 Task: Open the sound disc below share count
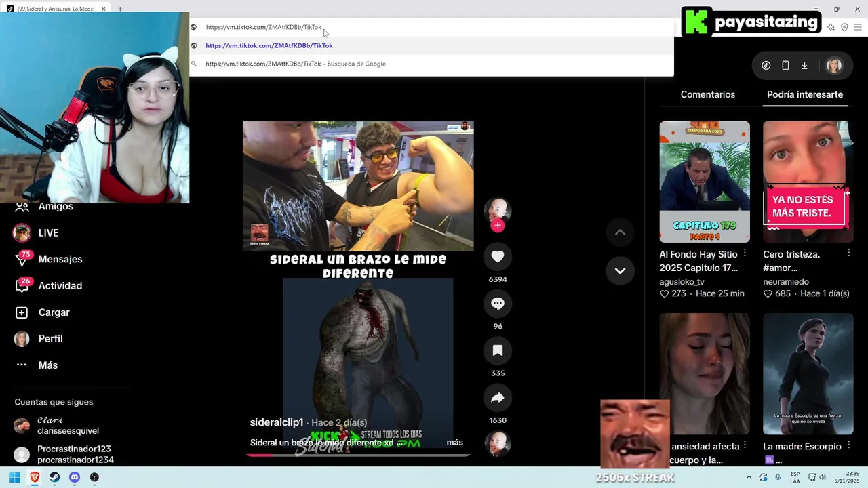click(x=498, y=443)
